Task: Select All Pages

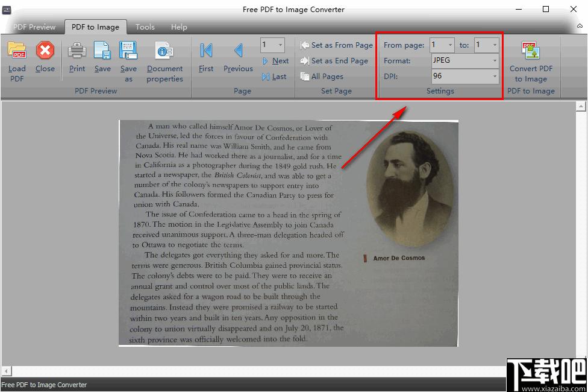Action: (x=322, y=77)
